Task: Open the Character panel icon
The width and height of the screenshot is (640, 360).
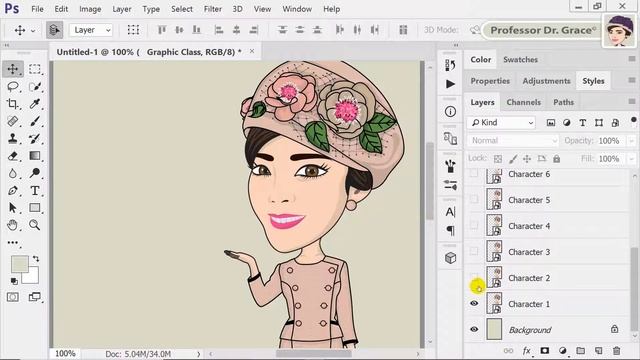Action: (450, 212)
